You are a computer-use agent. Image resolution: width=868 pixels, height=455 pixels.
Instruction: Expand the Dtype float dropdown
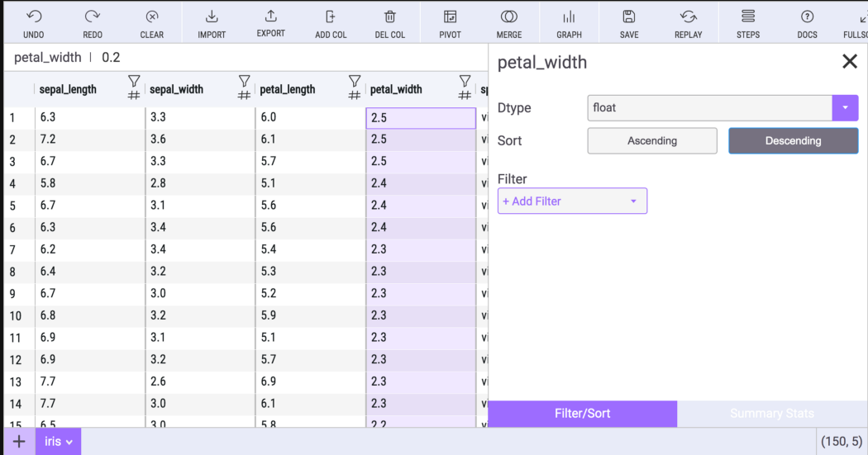click(845, 107)
